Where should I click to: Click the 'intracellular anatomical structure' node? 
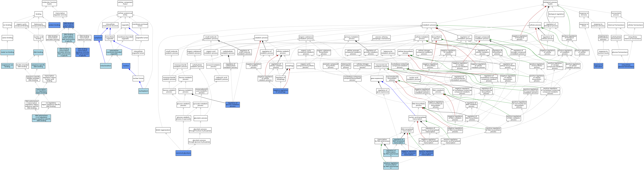tap(110, 25)
